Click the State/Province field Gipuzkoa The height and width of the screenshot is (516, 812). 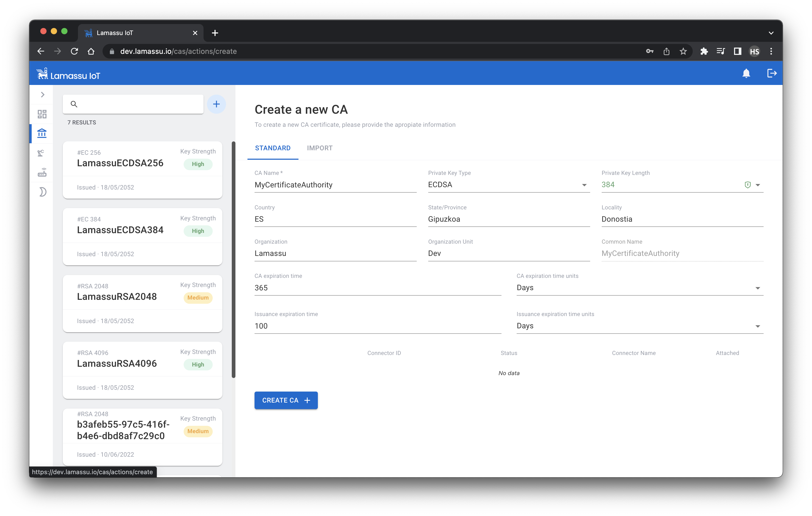(x=509, y=219)
